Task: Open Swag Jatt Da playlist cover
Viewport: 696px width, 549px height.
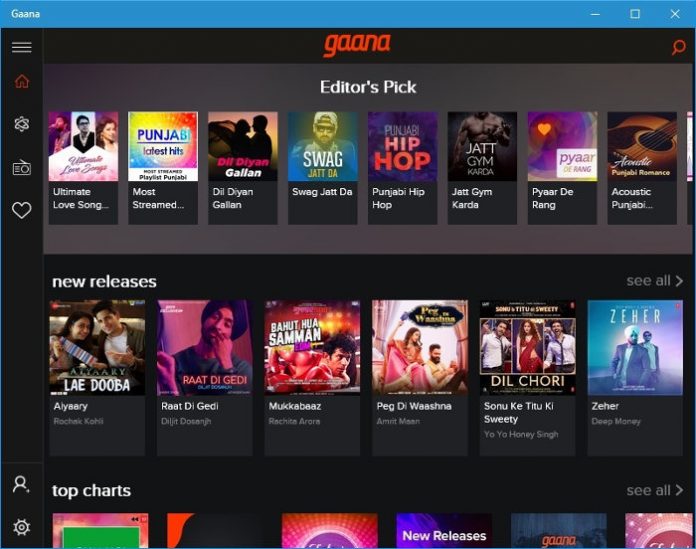Action: [323, 146]
